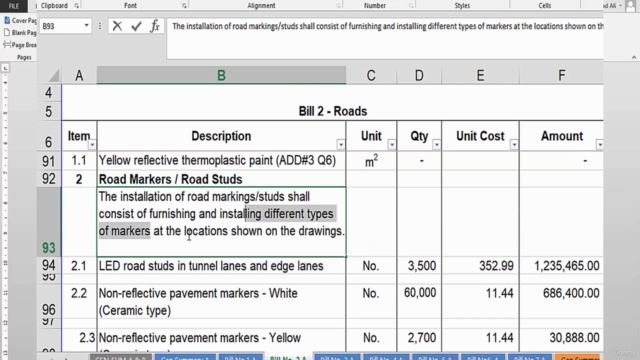640x360 pixels.
Task: Select row 96 header
Action: point(49,301)
